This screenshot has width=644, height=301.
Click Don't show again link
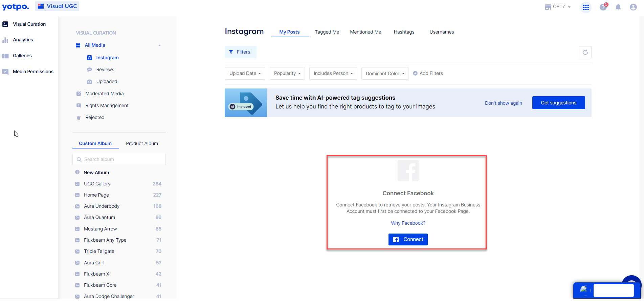tap(504, 103)
